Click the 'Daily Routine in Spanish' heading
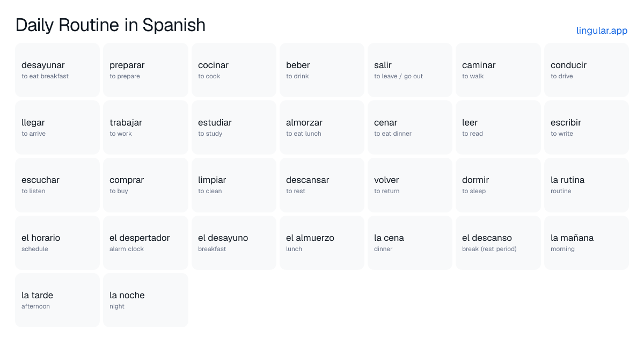The image size is (644, 338). coord(111,25)
